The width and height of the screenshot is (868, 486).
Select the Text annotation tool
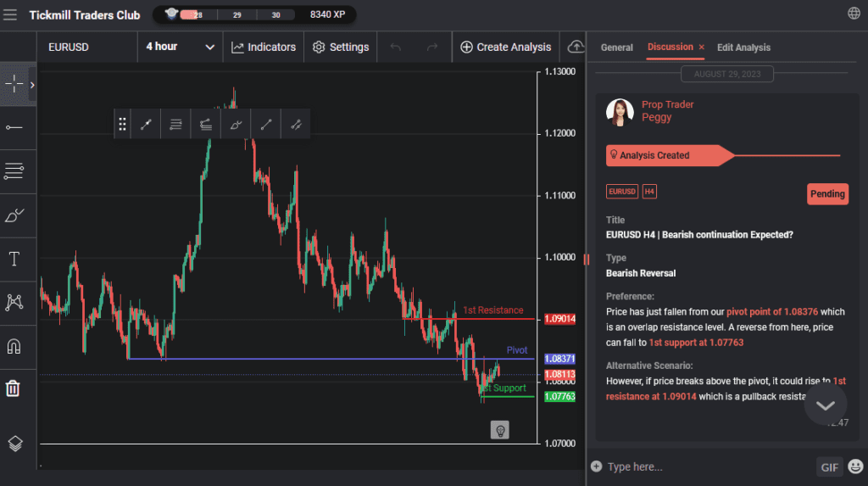point(14,259)
